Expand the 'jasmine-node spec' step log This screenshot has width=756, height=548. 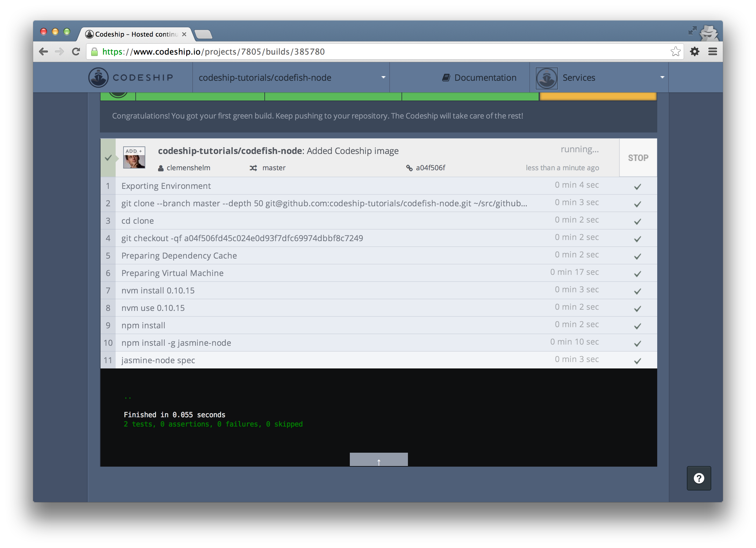coord(158,360)
